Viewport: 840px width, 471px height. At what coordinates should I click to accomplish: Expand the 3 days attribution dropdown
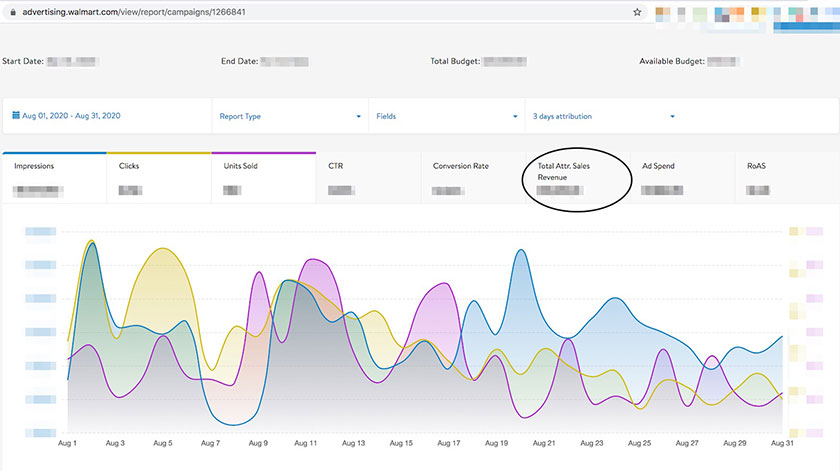click(604, 116)
